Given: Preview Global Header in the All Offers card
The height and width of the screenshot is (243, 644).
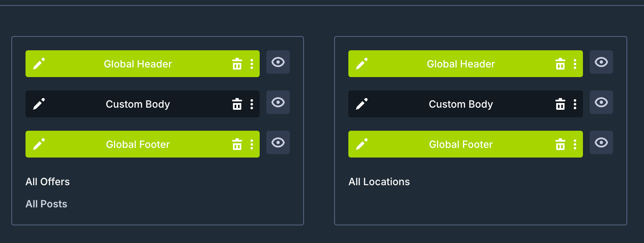Looking at the screenshot, I should [x=278, y=62].
